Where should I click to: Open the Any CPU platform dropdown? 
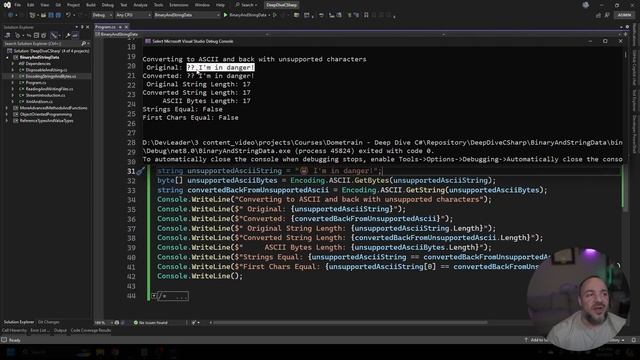[x=133, y=15]
